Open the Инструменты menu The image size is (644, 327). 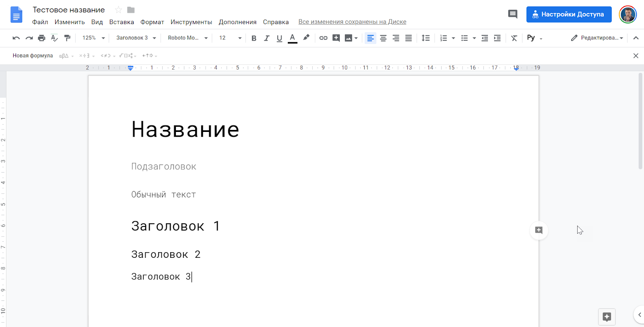191,22
